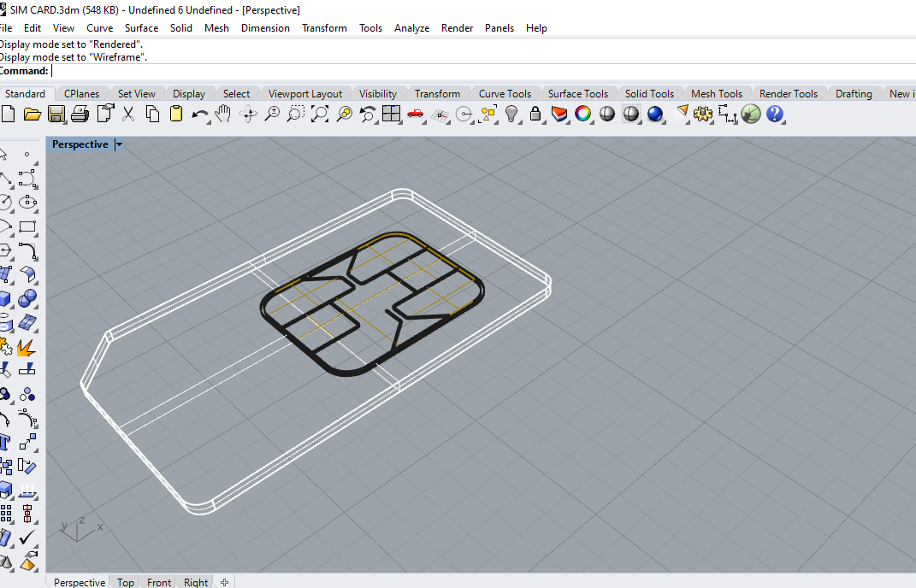This screenshot has height=588, width=916.
Task: Switch to the Solid Tools tab
Action: [649, 93]
